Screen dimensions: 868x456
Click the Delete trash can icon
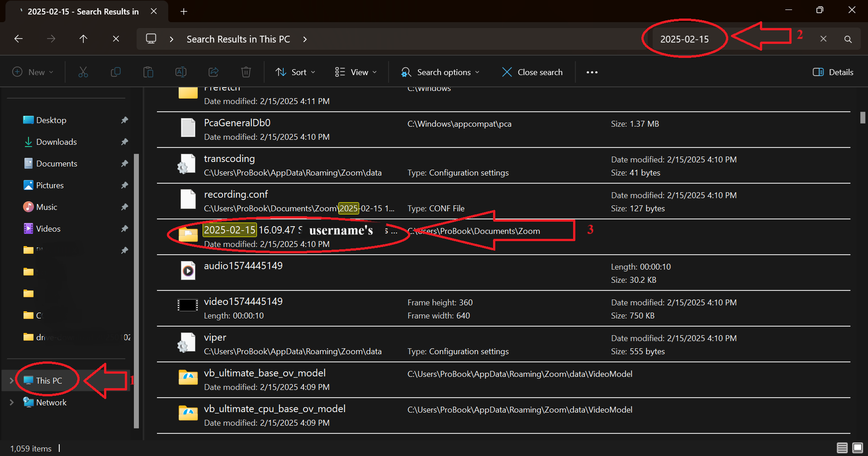click(246, 72)
